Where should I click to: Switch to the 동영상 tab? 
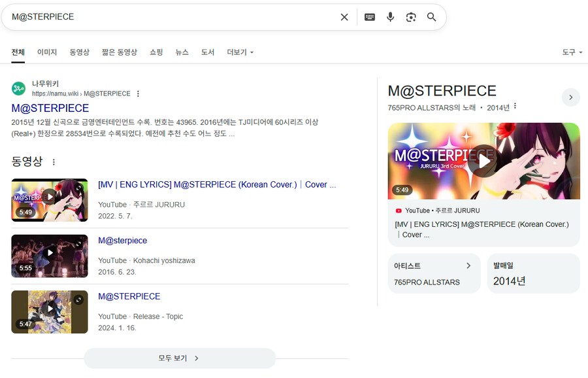click(x=80, y=52)
